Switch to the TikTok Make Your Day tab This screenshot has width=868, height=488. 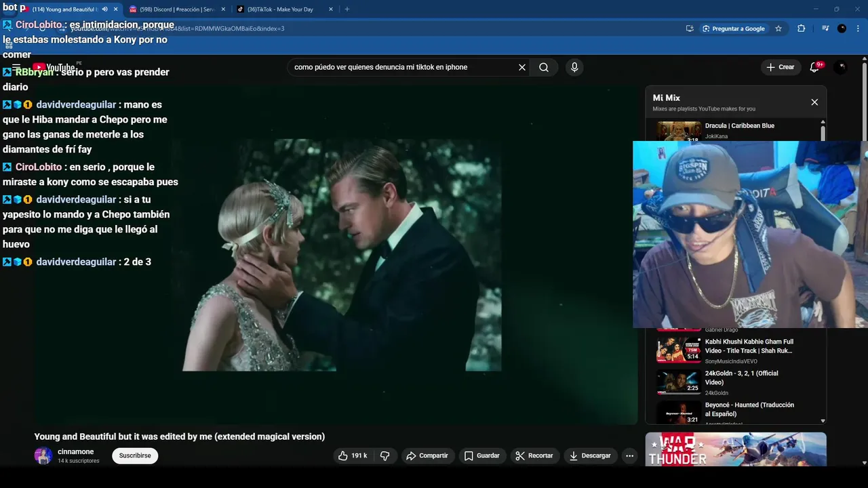(279, 9)
